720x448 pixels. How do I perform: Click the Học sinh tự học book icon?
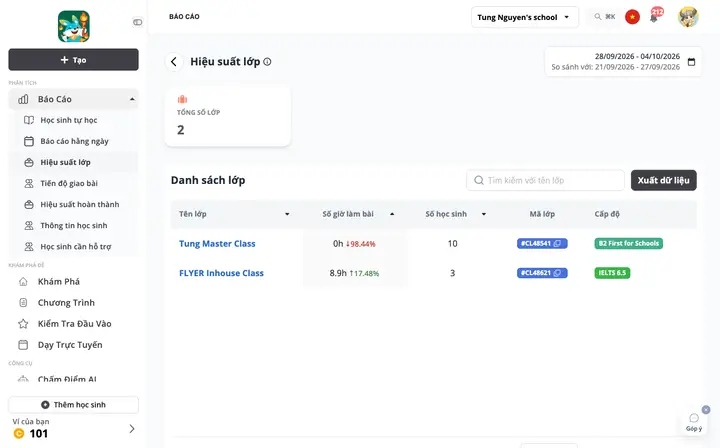[x=29, y=120]
